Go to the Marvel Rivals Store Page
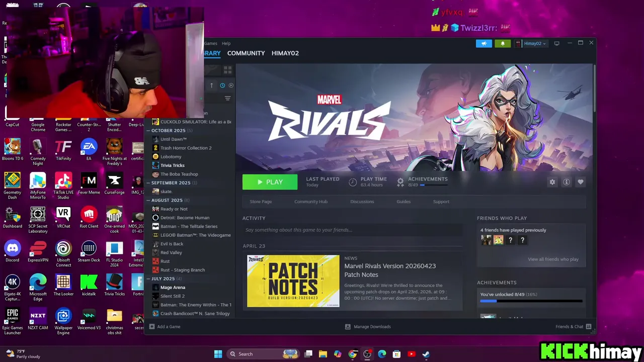 tap(261, 202)
